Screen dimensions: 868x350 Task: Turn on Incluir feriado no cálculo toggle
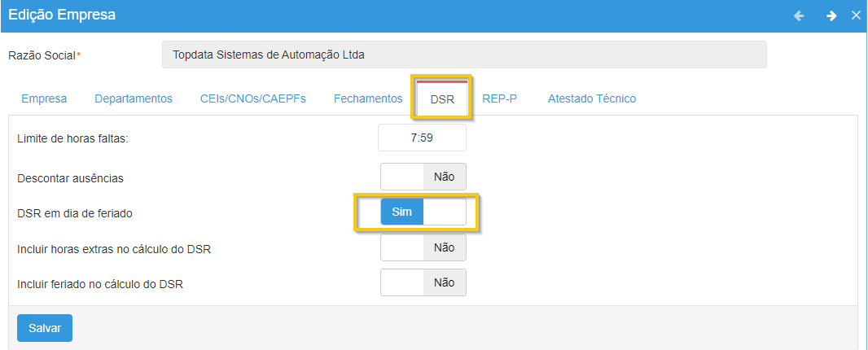coord(423,282)
